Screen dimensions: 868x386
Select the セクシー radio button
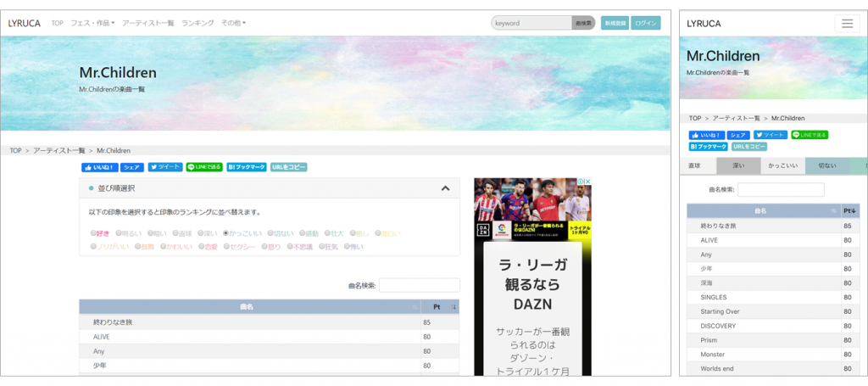click(x=226, y=246)
